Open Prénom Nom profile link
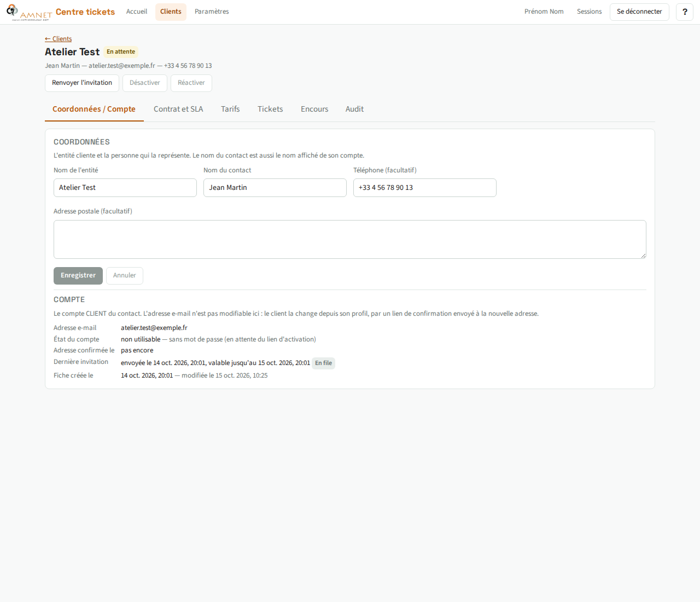 (x=544, y=11)
